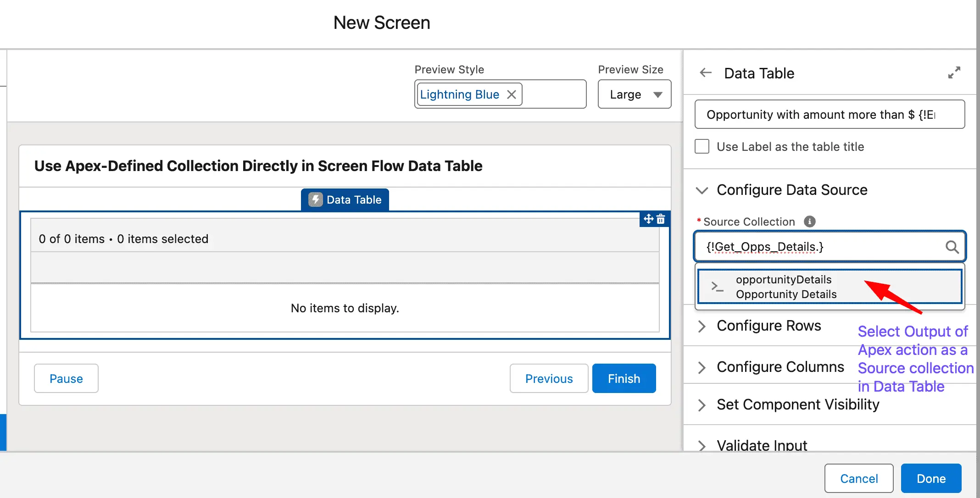Click Done to save the screen
Screen dimensions: 980x498
[931, 479]
